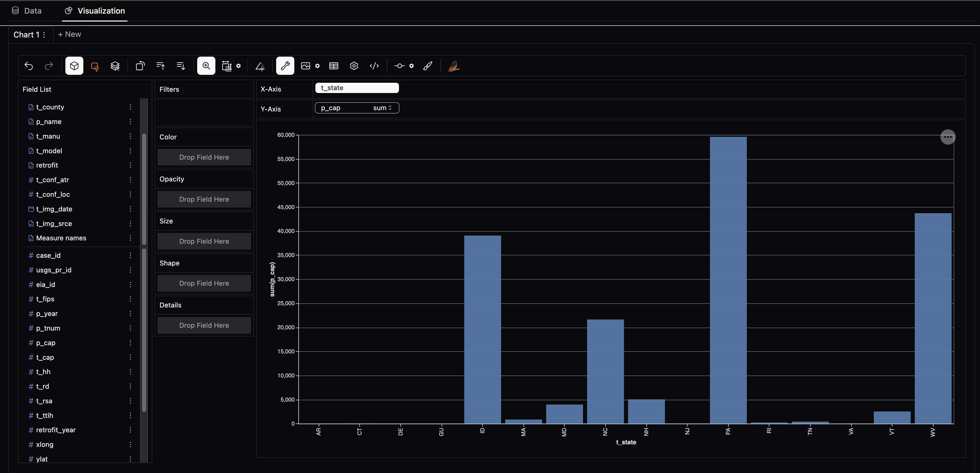Toggle the zoom magnifier button
Viewport: 980px width, 473px height.
[x=206, y=66]
